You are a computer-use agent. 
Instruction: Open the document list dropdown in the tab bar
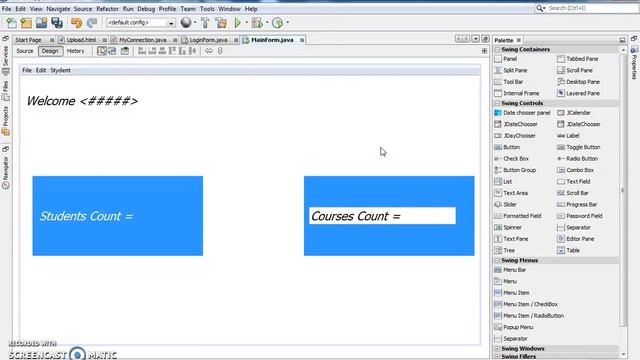coord(476,39)
